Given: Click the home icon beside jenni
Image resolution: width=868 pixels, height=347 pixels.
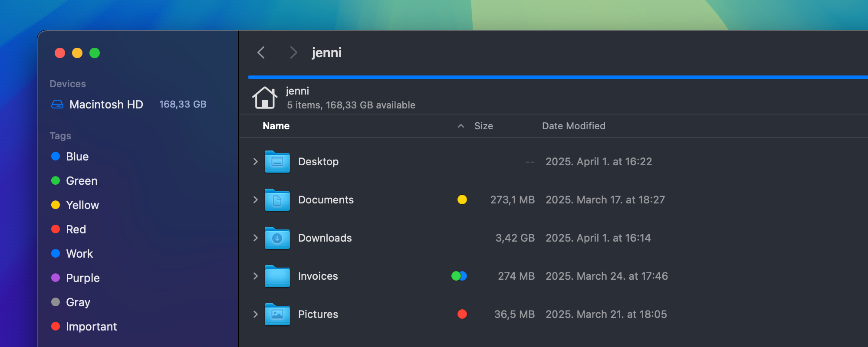Looking at the screenshot, I should (265, 98).
